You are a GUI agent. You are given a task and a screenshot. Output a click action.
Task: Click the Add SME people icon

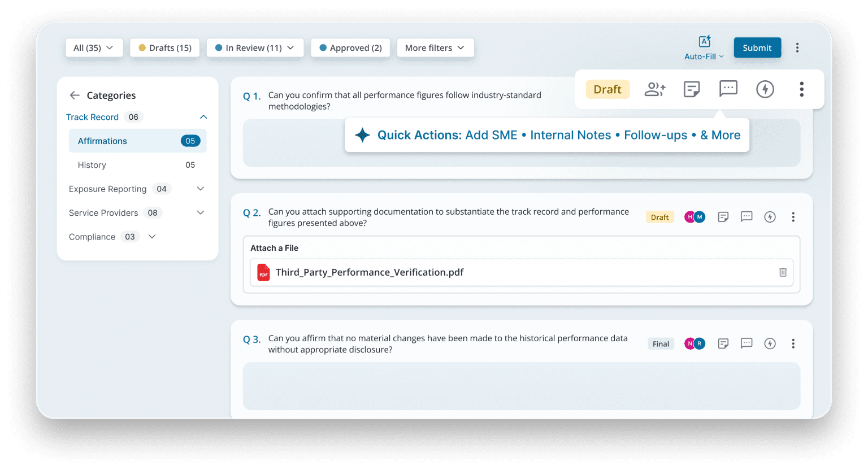[x=655, y=89]
